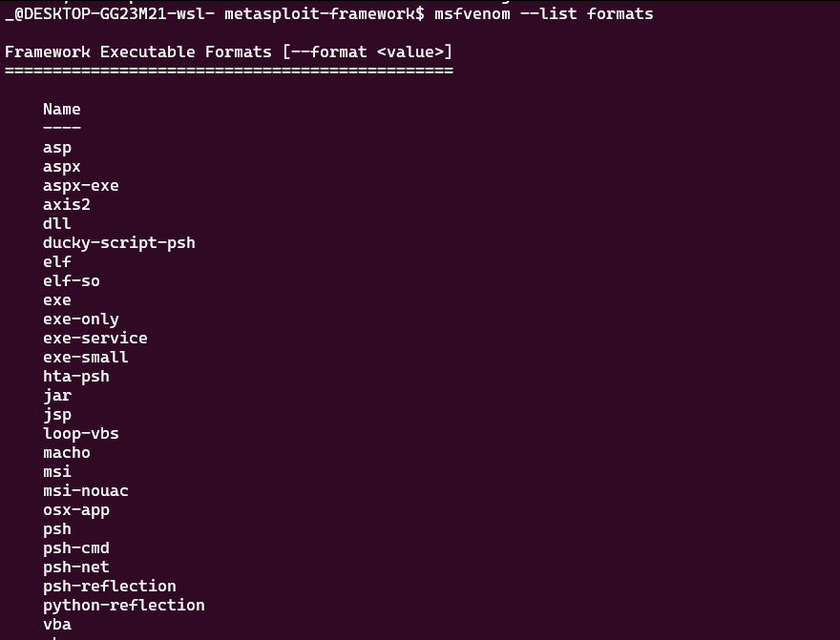Click the 'exe-service' format entry

tap(95, 338)
